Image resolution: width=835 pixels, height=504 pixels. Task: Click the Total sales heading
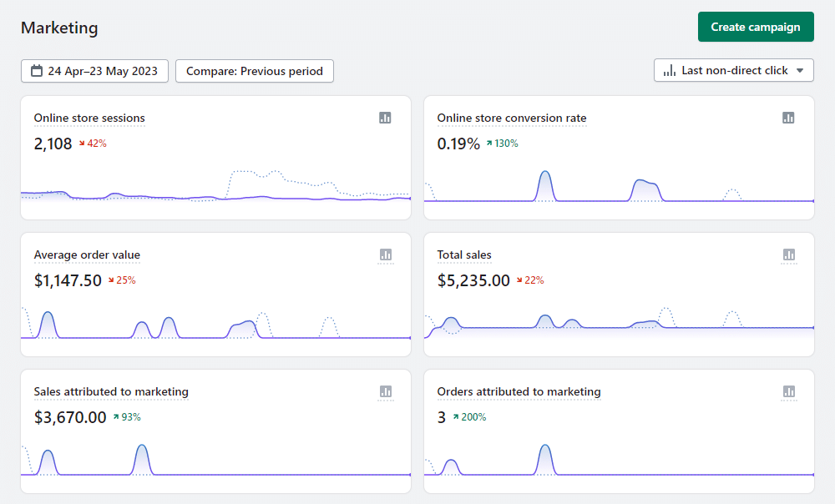[464, 255]
